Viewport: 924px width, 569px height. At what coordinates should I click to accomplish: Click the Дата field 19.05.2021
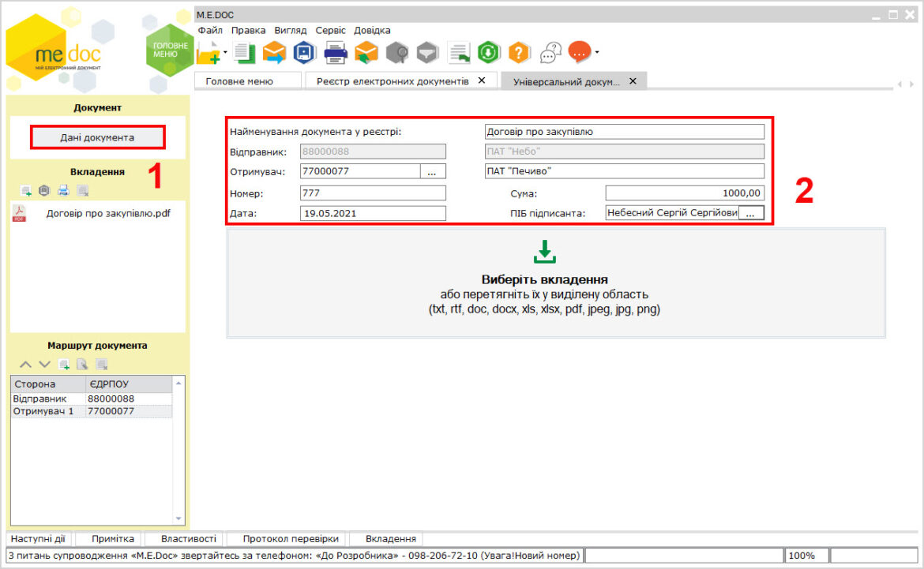[x=373, y=213]
